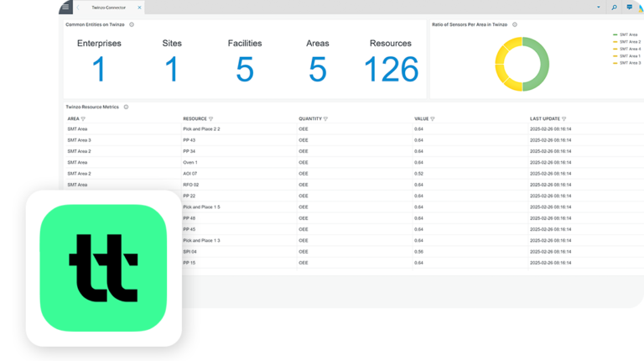Select the PP 48 resource row
This screenshot has width=644, height=361.
coord(189,218)
